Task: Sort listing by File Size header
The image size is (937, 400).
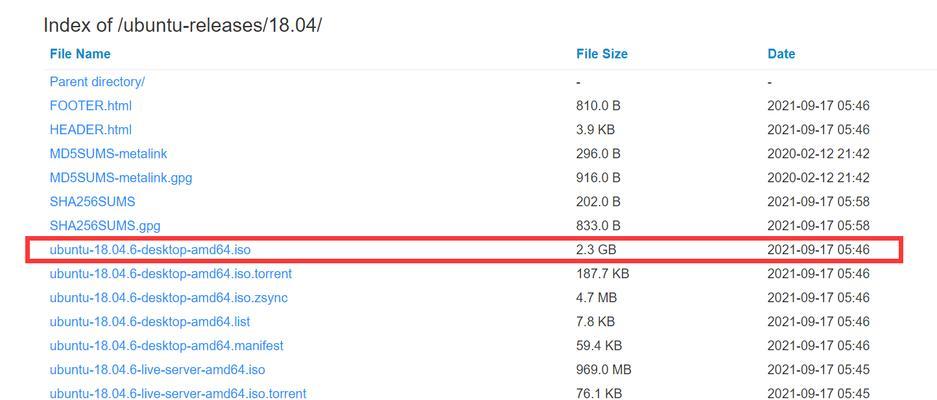Action: 602,54
